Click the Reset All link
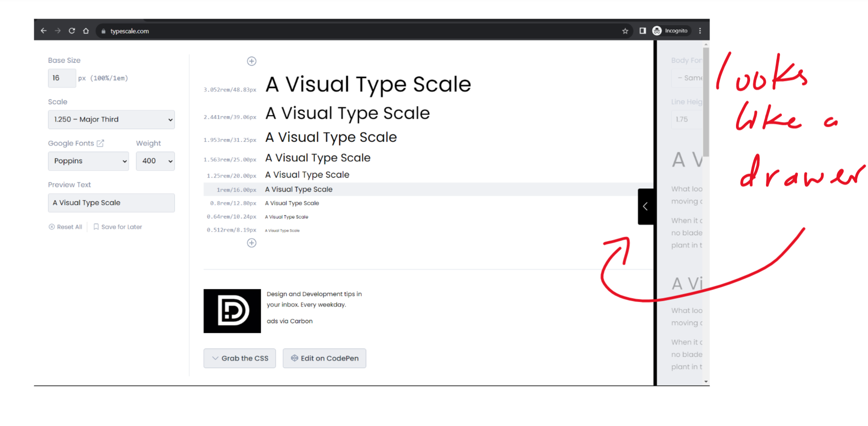 coord(66,227)
